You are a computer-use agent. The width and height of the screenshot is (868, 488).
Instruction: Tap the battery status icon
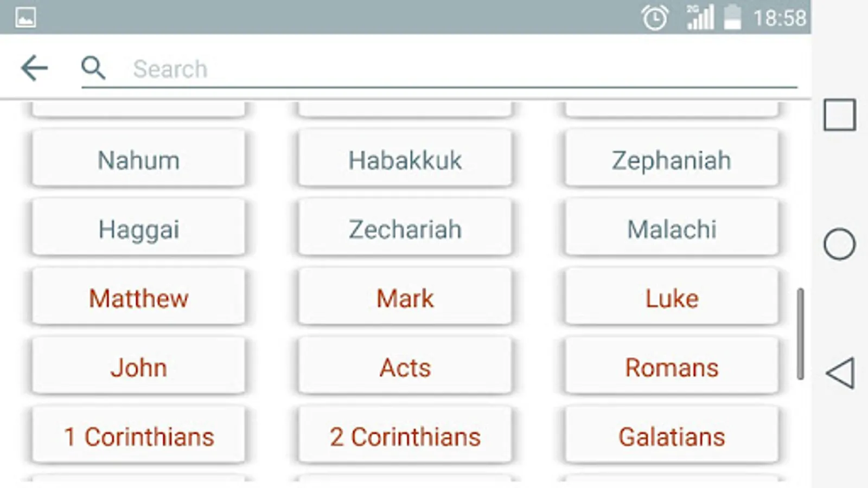click(x=732, y=17)
